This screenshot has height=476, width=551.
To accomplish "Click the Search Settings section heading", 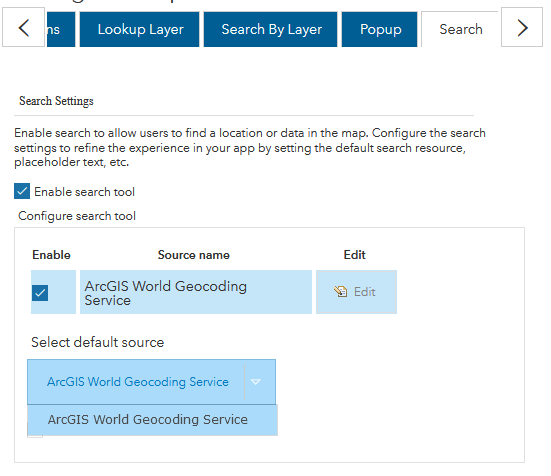I will 56,101.
